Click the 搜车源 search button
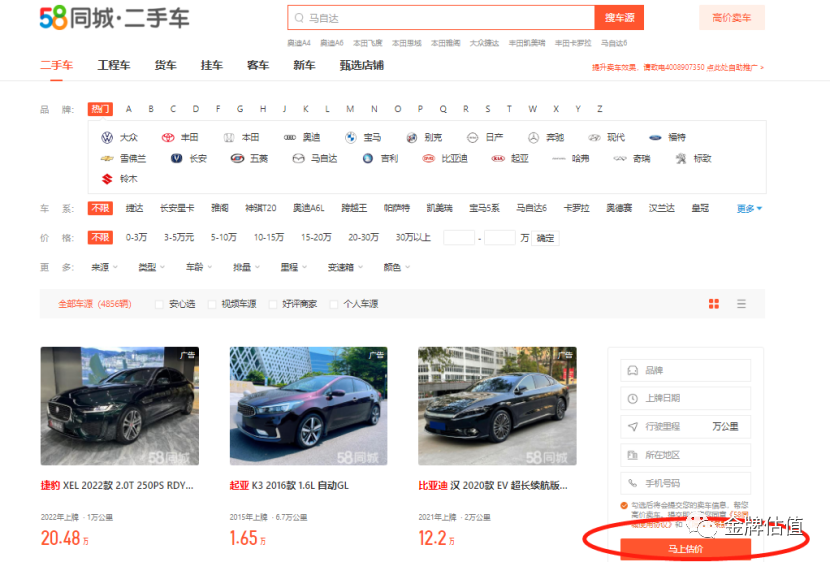This screenshot has height=562, width=830. click(x=619, y=17)
